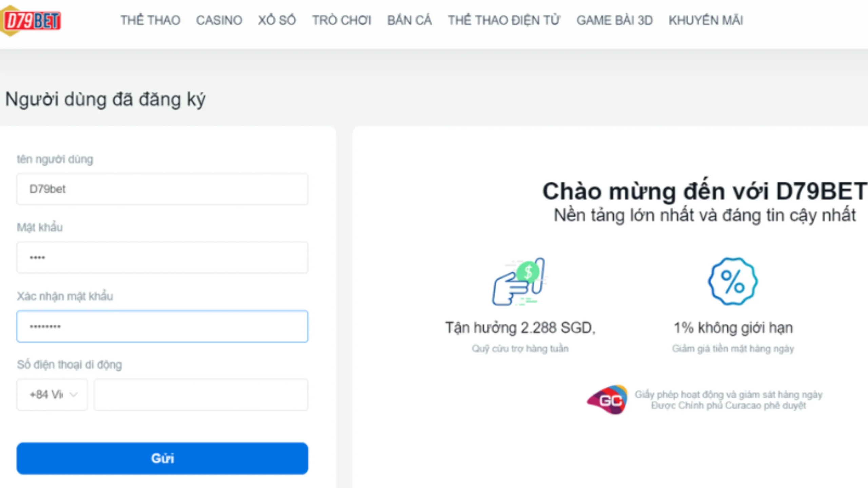Select the Xác nhận mật khẩu field

click(x=163, y=326)
